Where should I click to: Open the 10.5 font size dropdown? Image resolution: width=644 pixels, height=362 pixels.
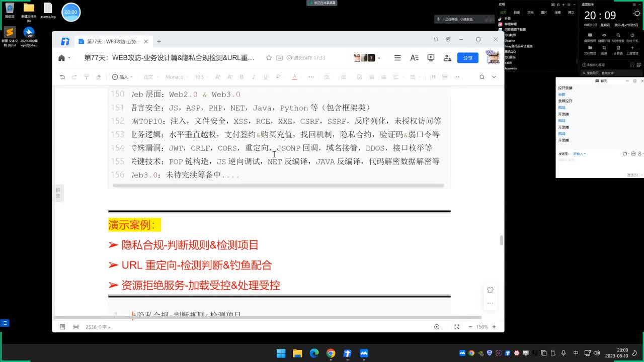[x=201, y=77]
